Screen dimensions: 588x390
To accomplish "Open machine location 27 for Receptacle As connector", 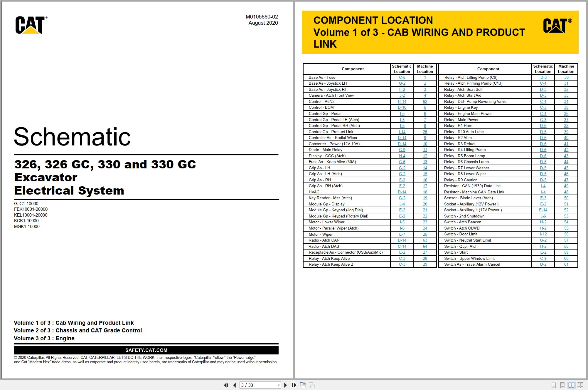I will tap(425, 252).
